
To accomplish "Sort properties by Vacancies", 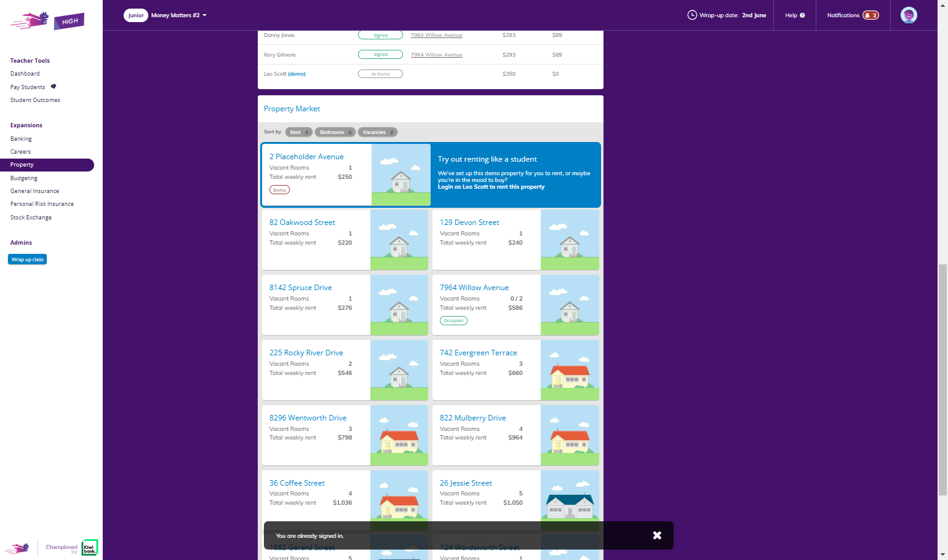I will [x=378, y=132].
